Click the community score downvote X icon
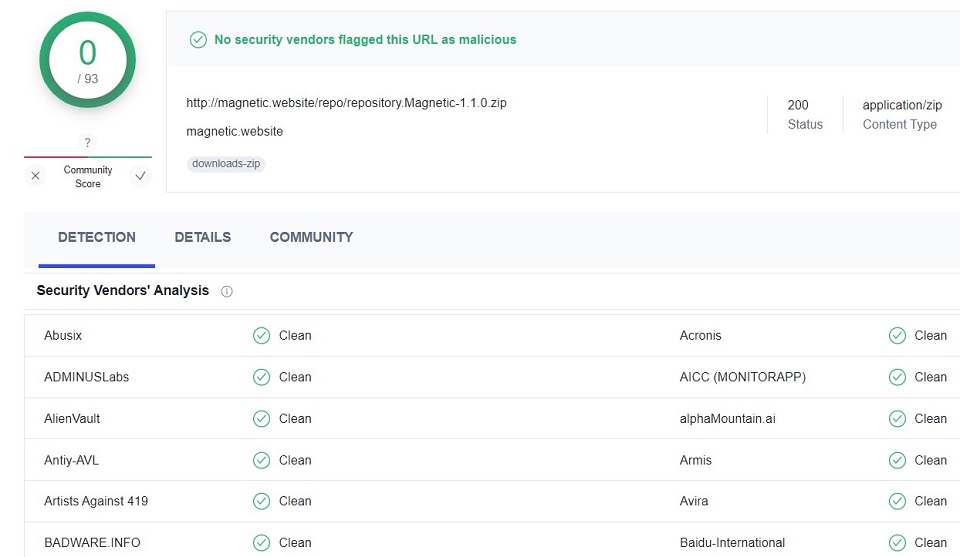The width and height of the screenshot is (960, 557). (36, 176)
